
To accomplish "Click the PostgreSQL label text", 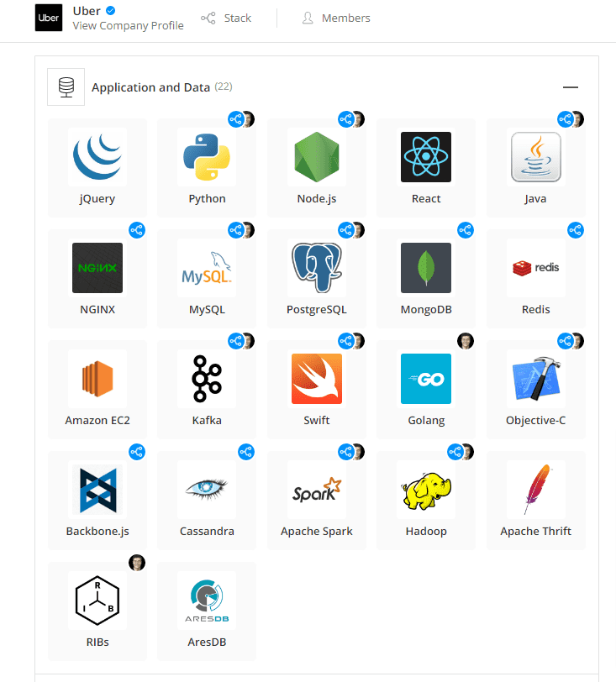I will click(317, 310).
